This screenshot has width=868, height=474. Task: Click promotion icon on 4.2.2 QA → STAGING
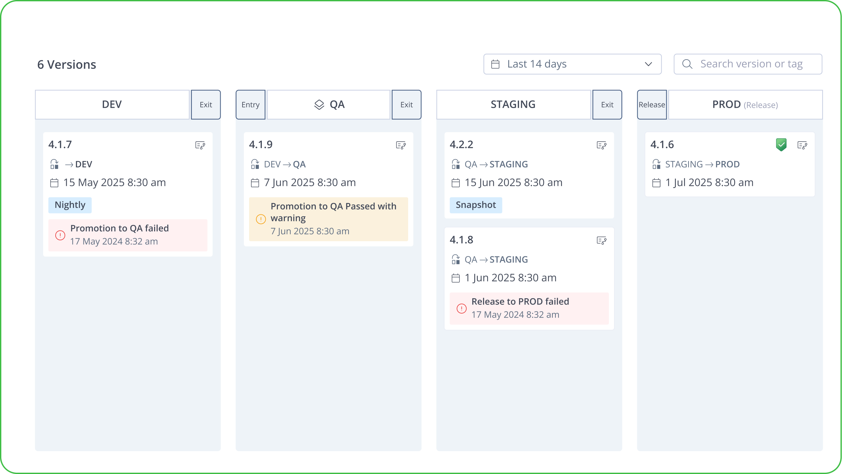pyautogui.click(x=456, y=164)
